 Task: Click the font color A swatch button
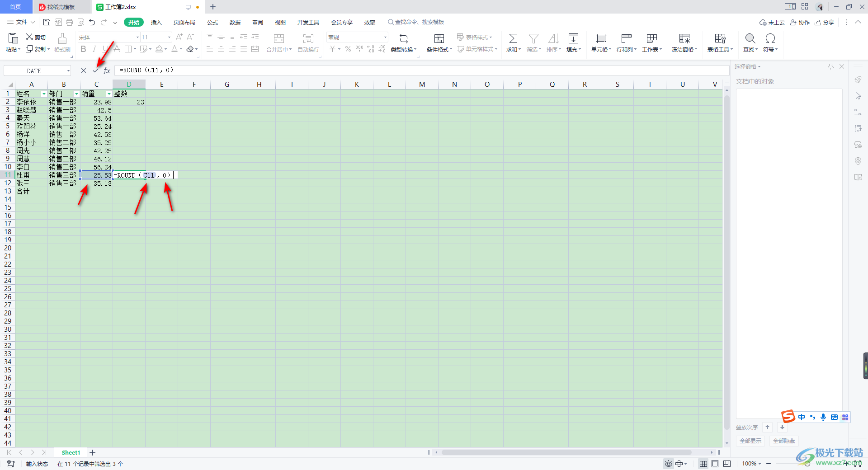coord(175,49)
